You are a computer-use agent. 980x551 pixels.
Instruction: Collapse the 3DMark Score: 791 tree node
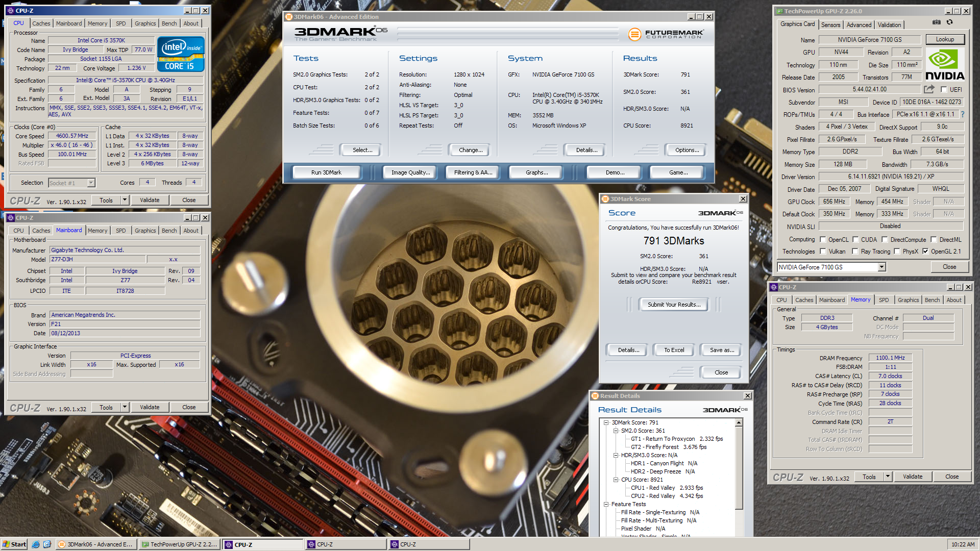tap(606, 422)
